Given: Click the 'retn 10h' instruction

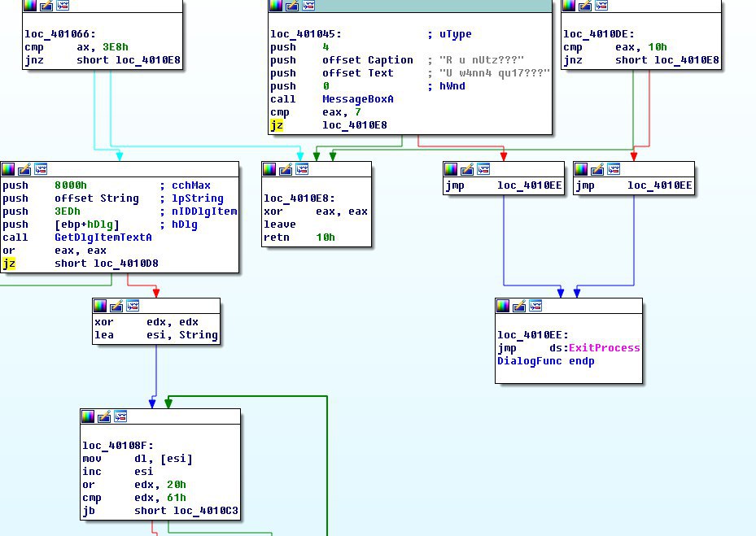Looking at the screenshot, I should coord(299,237).
